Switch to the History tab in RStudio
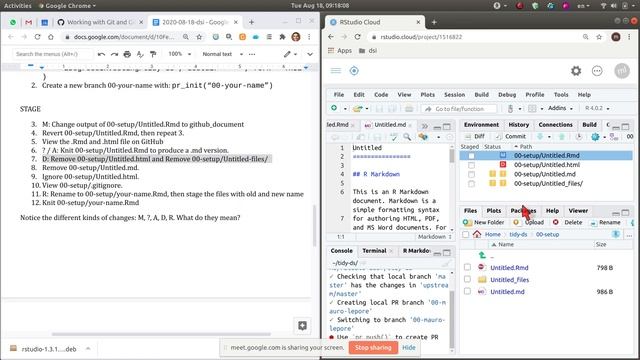Screen dimensions: 640x360 point(518,124)
